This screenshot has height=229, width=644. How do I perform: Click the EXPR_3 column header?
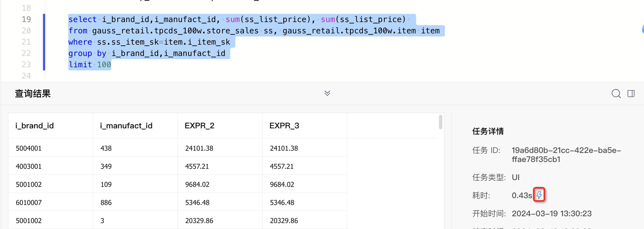tap(284, 126)
